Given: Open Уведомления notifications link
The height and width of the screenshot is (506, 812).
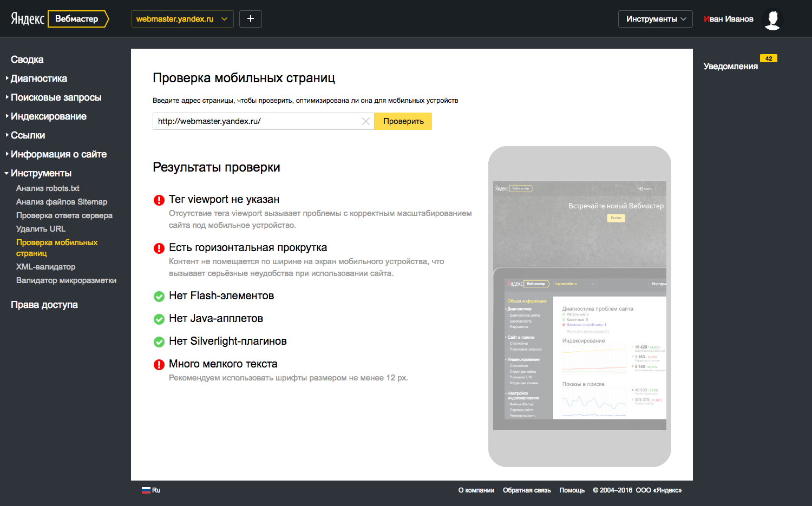Looking at the screenshot, I should pos(731,66).
